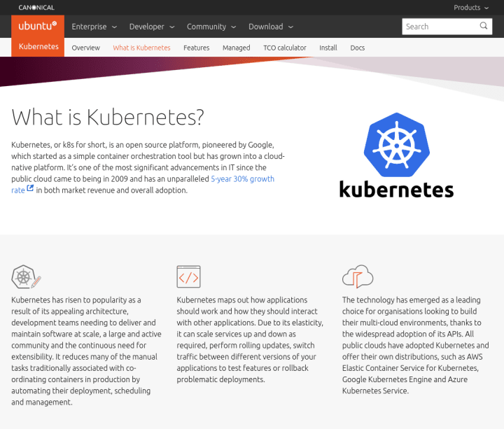Expand the Developer menu
The width and height of the screenshot is (504, 429).
(x=152, y=27)
